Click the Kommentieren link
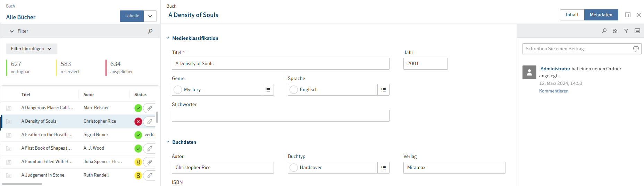Viewport: 644px width, 186px height. click(x=554, y=91)
